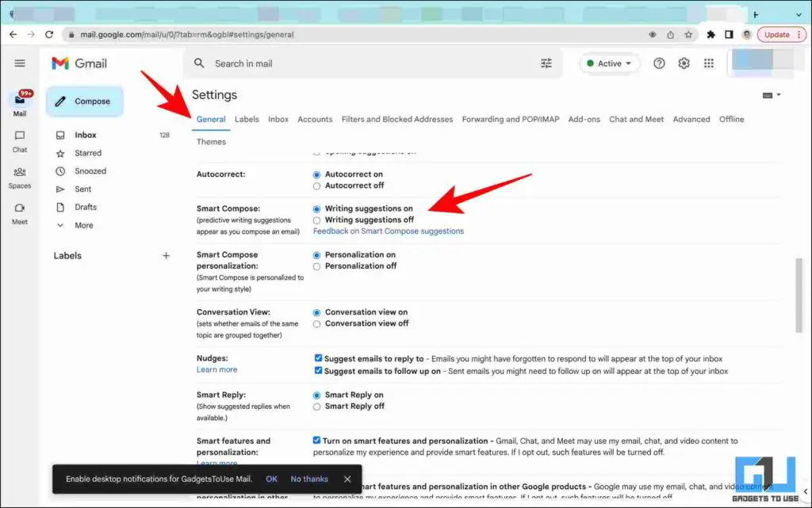Screen dimensions: 812x508
Task: Click the Compose button
Action: click(x=84, y=101)
